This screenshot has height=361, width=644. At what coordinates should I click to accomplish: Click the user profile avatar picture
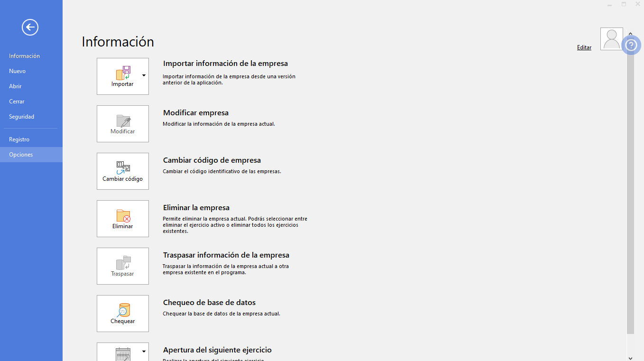[612, 39]
